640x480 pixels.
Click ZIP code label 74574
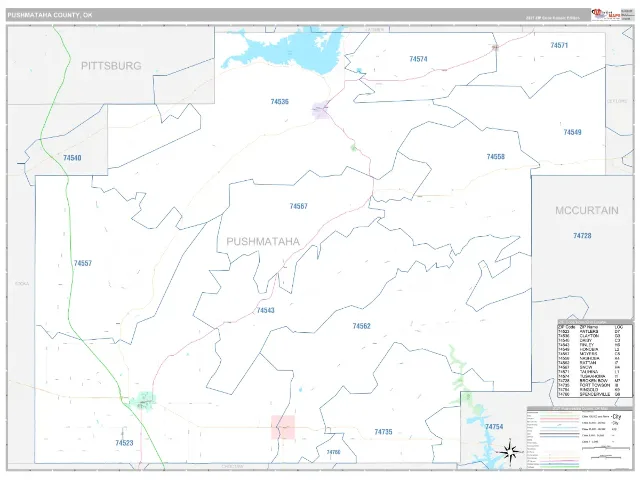pyautogui.click(x=418, y=59)
